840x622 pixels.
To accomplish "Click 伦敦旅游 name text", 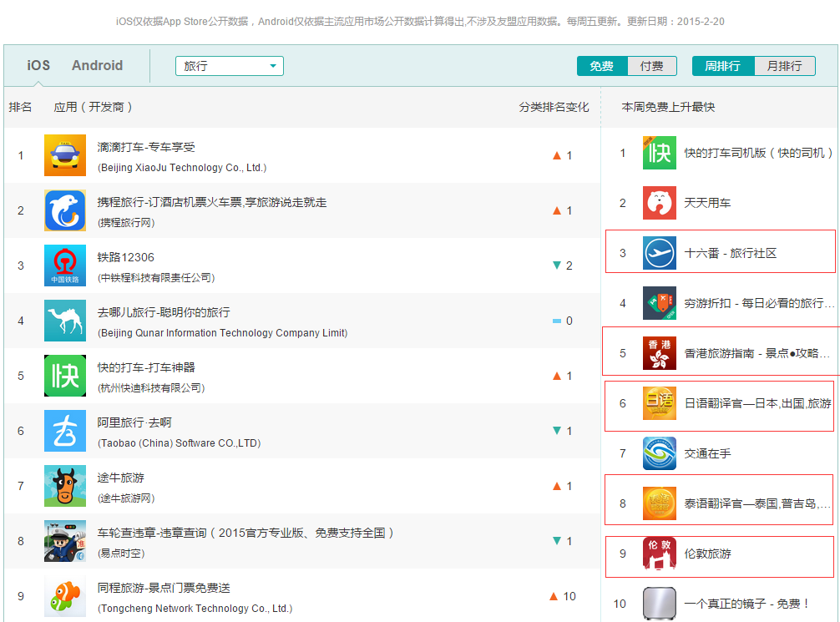I will [x=708, y=554].
